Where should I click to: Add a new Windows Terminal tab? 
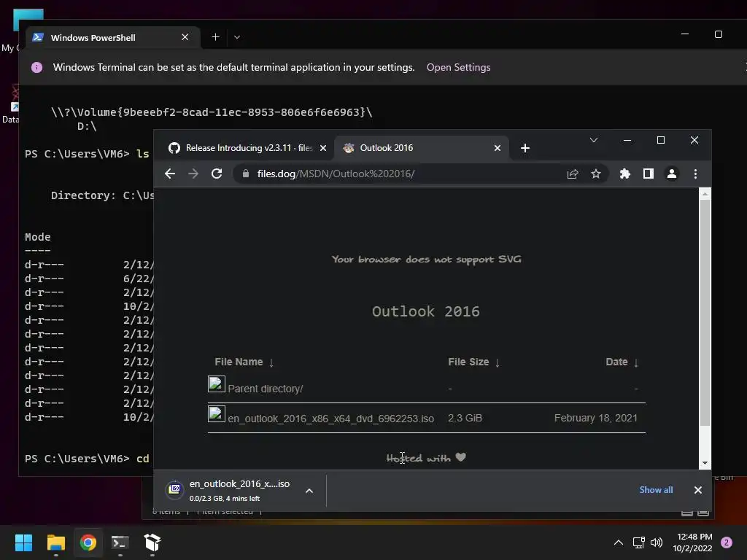tap(215, 37)
